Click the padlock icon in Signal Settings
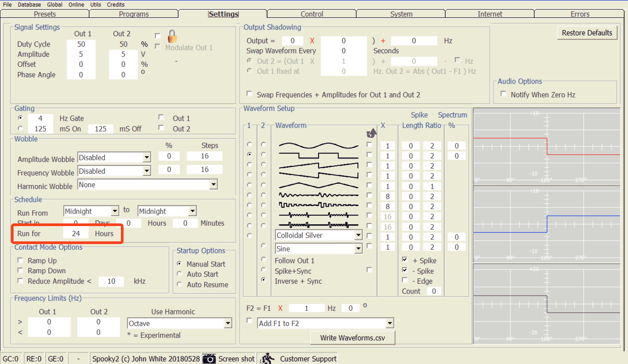The image size is (628, 364). [x=172, y=36]
